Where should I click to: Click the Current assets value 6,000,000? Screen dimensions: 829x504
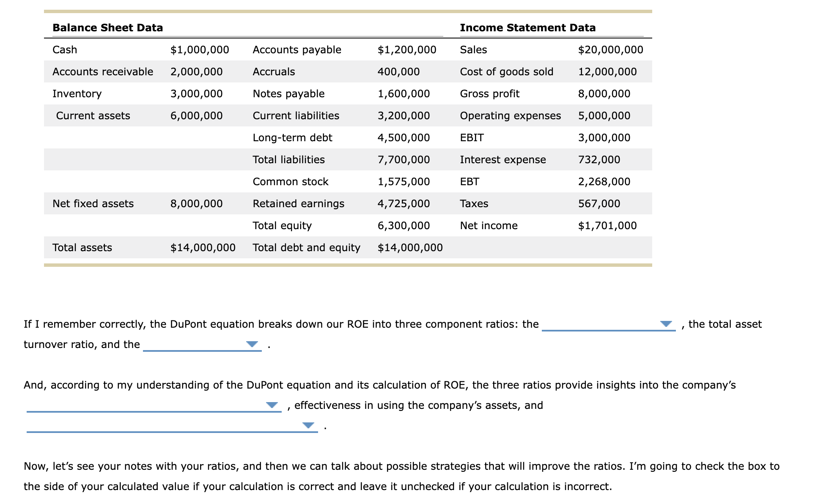coord(196,116)
